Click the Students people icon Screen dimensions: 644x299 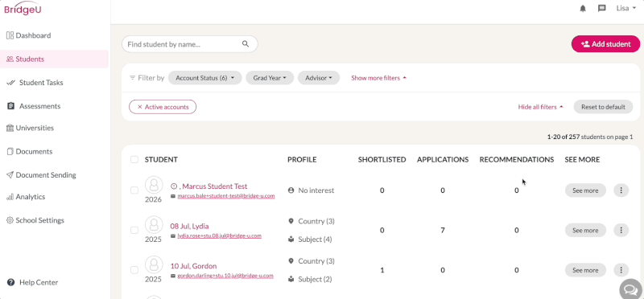(x=10, y=59)
